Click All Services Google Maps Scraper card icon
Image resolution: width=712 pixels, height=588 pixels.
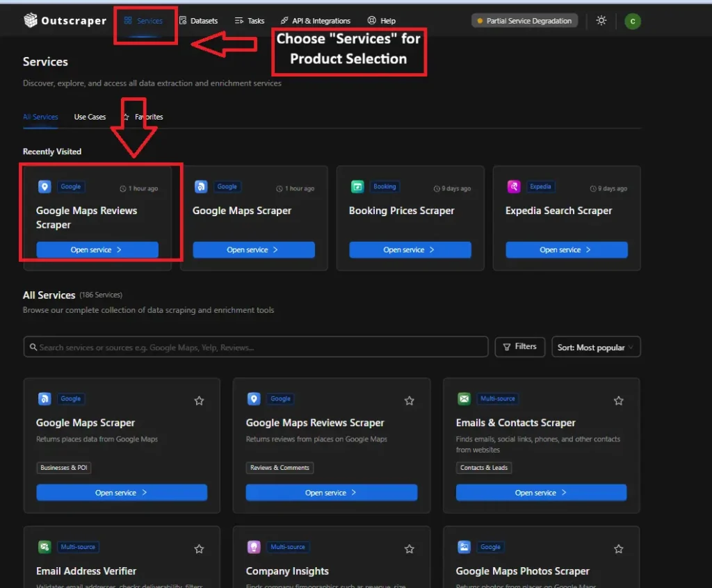pos(44,399)
